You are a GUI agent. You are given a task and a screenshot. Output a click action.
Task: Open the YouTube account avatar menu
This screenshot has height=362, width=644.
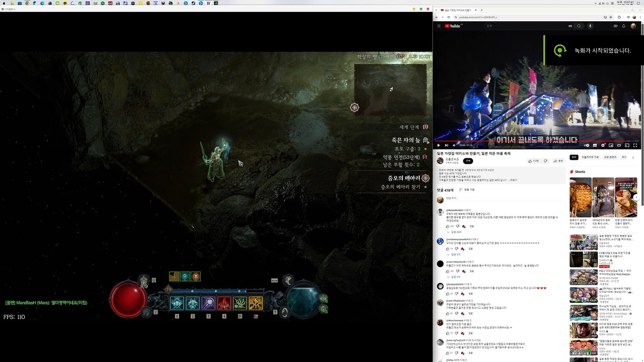point(633,26)
